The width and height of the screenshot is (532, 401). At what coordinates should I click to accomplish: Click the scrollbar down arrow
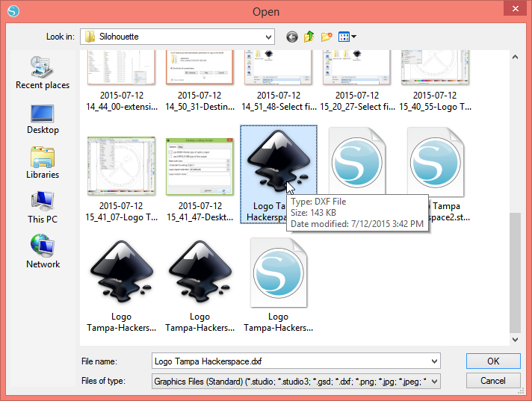pyautogui.click(x=515, y=339)
